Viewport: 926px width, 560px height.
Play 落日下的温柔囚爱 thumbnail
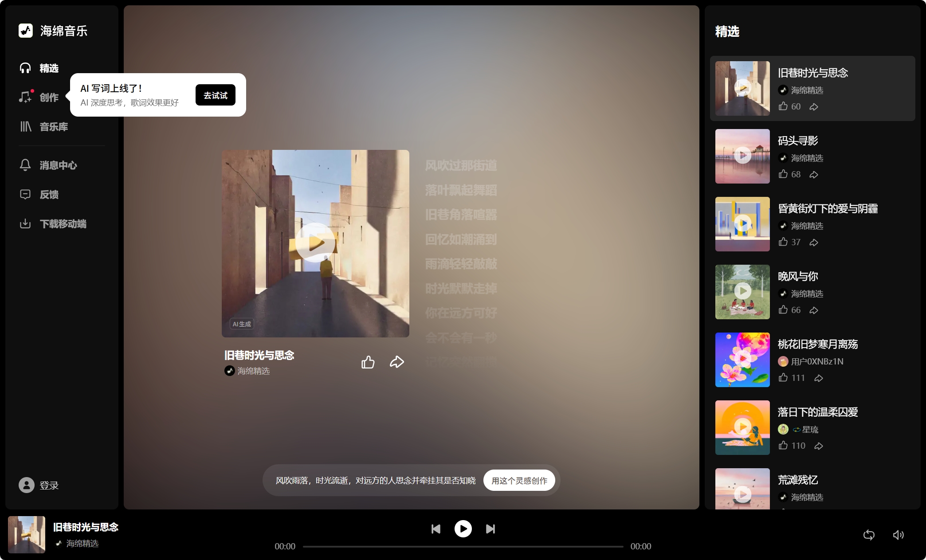pos(742,427)
